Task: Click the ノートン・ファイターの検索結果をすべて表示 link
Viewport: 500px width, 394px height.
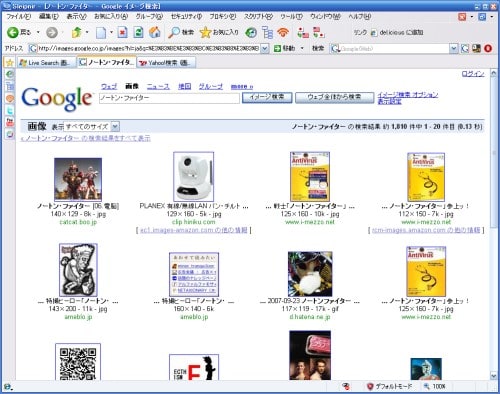Action: [x=86, y=138]
